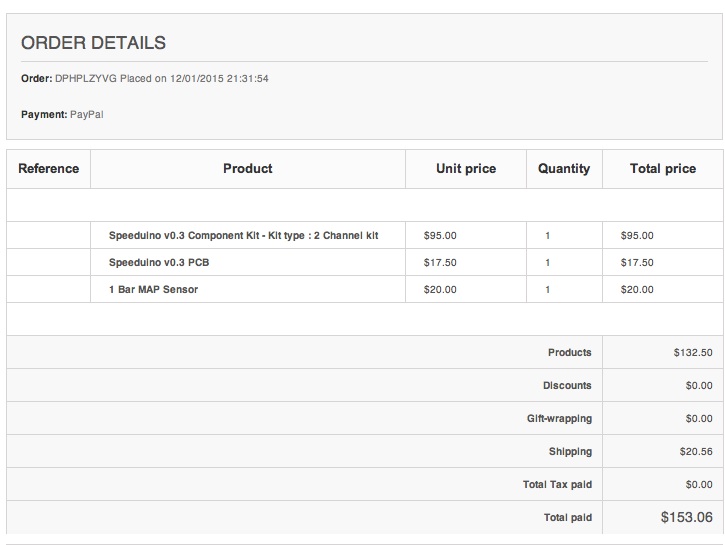Image resolution: width=725 pixels, height=545 pixels.
Task: Click the ORDER DETAILS heading
Action: click(93, 43)
